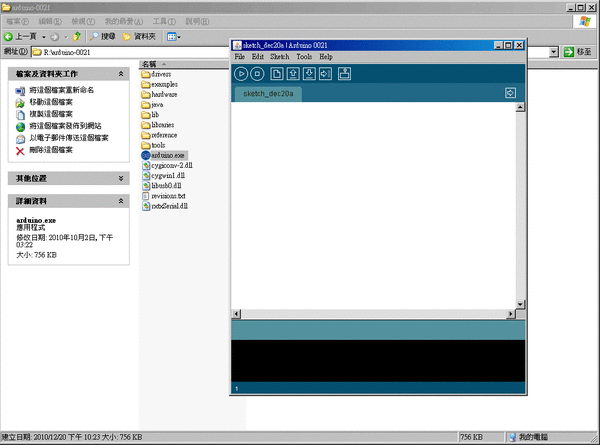This screenshot has height=445, width=600.
Task: Click the Explorer Back button (上一頁)
Action: 20,37
